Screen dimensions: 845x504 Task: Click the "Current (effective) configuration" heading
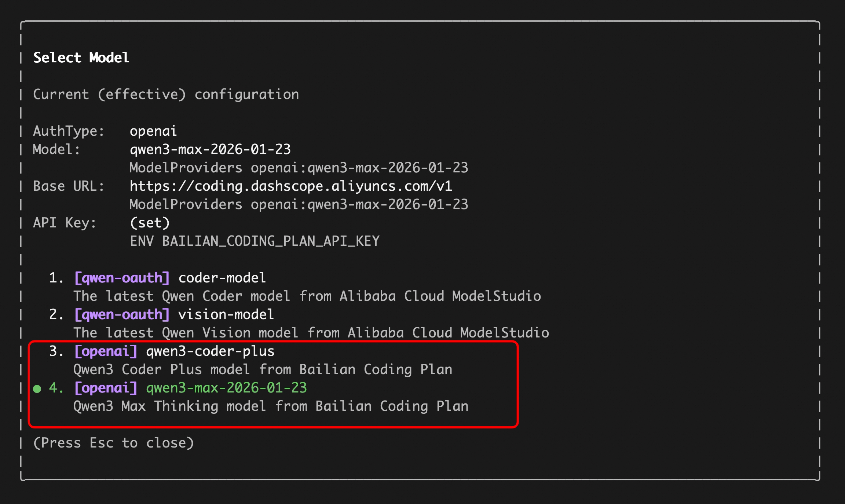pyautogui.click(x=166, y=95)
